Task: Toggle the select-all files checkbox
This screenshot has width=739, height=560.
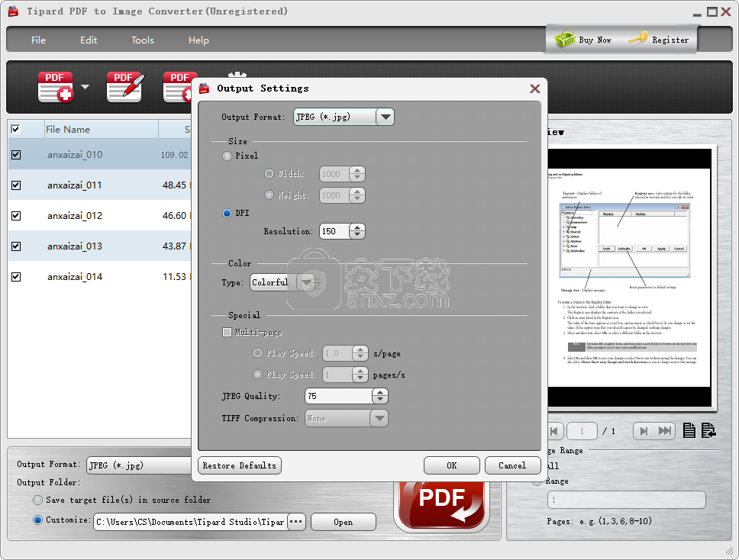Action: click(x=15, y=129)
